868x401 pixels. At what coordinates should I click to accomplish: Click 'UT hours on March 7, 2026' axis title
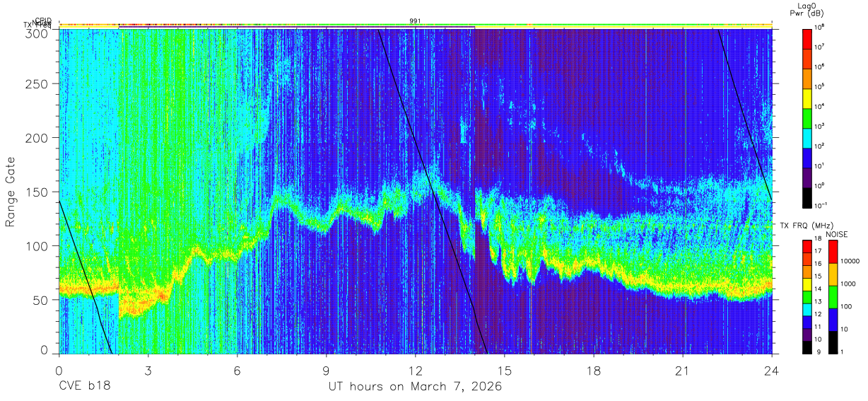(415, 387)
